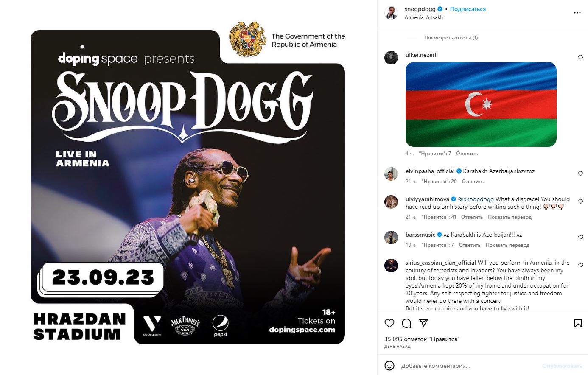Reply to elvinpasha_official with Ответить
Viewport: 588px width, 375px height.
coord(473,182)
